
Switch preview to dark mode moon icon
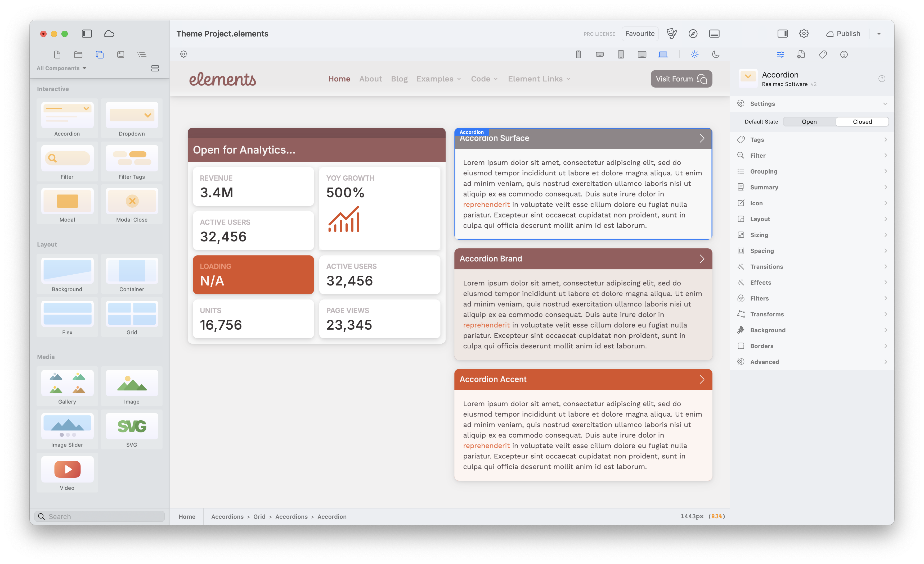715,54
